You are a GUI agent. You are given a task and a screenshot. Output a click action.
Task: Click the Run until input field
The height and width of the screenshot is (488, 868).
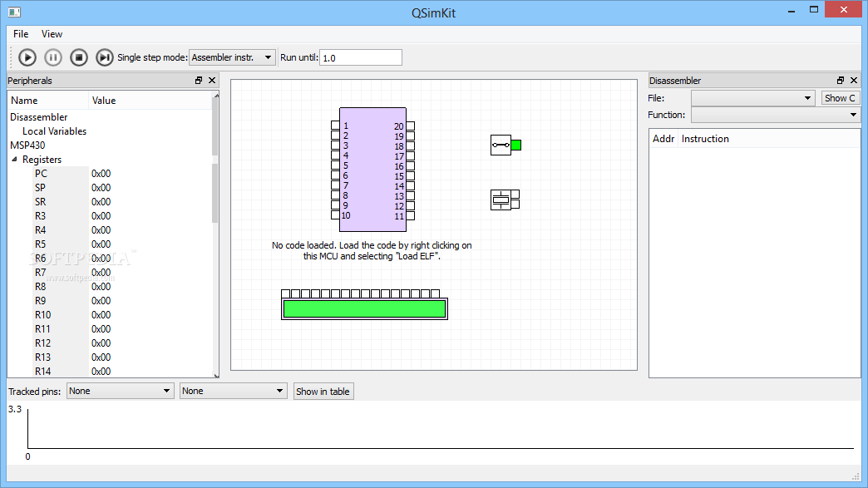[360, 57]
